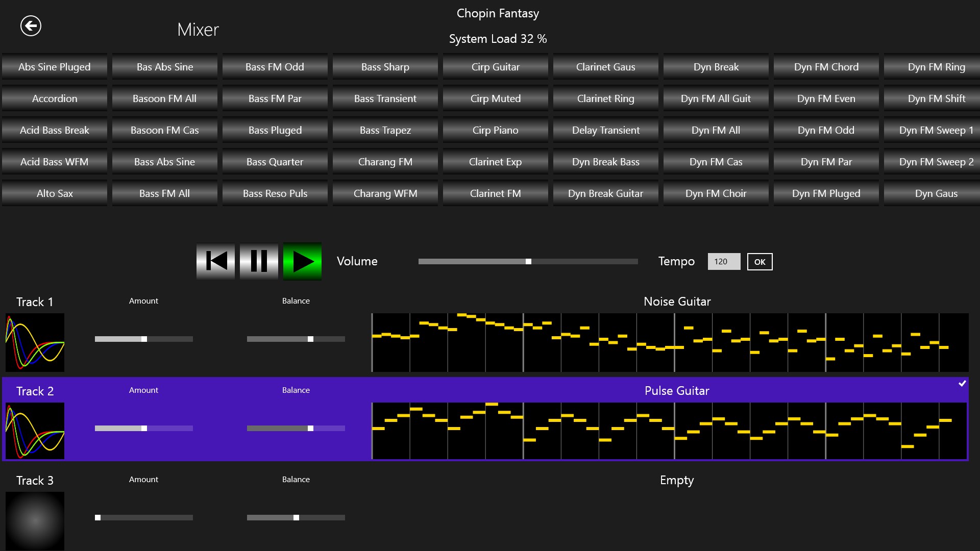Toggle the checkmark on Track 2
The height and width of the screenshot is (551, 980).
[x=963, y=384]
